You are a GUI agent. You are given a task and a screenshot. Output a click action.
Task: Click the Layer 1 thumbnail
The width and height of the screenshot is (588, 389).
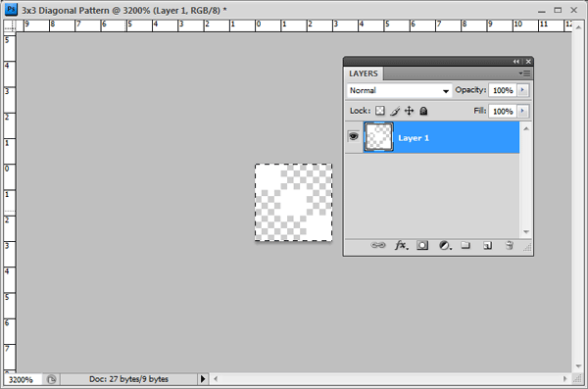tap(378, 137)
